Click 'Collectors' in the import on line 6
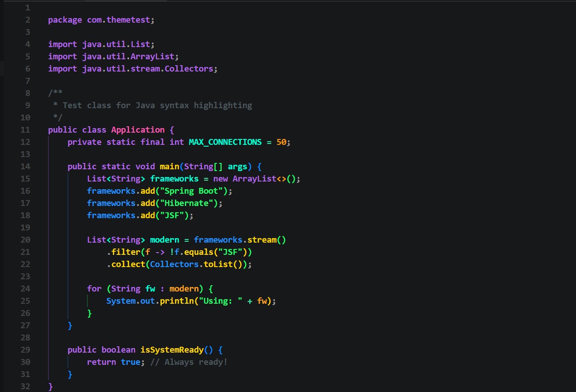 tap(189, 69)
